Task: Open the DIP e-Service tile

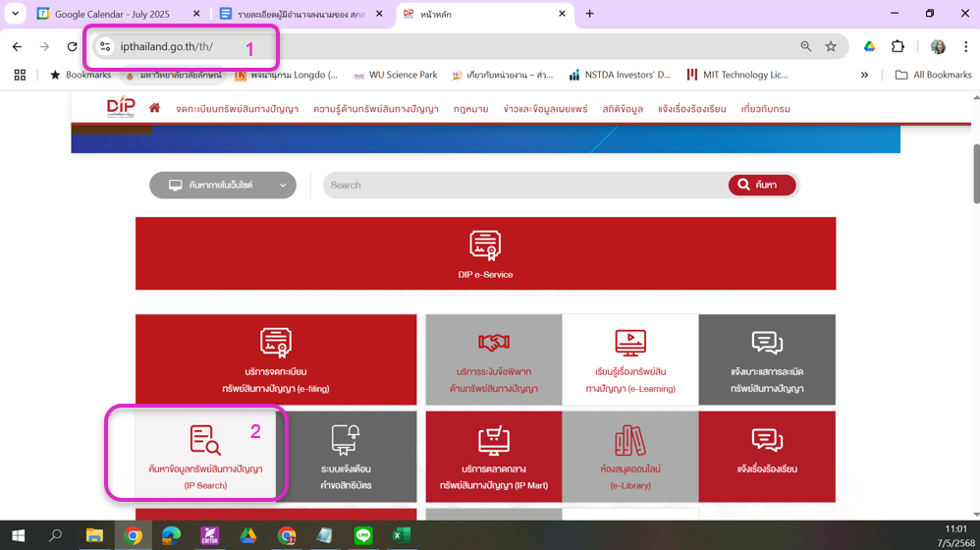Action: (485, 253)
